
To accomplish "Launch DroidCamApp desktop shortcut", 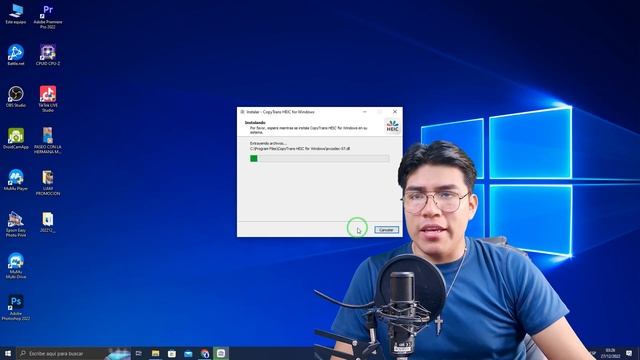I will coord(16,138).
